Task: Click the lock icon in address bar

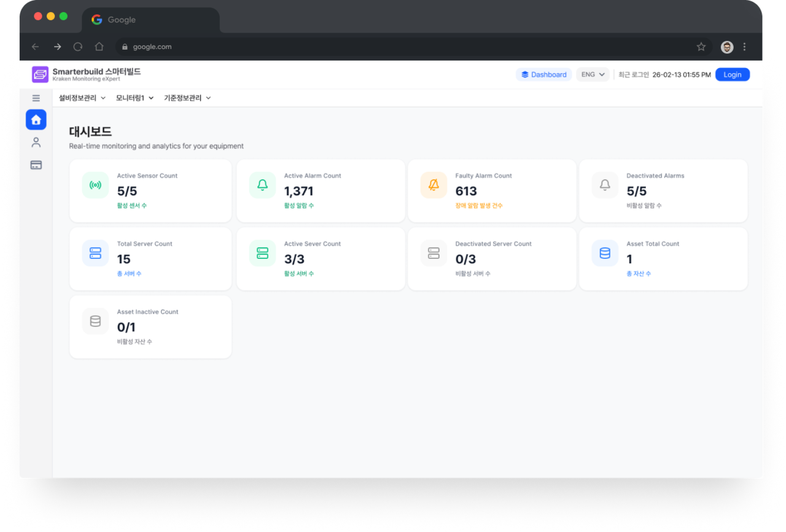Action: coord(125,47)
